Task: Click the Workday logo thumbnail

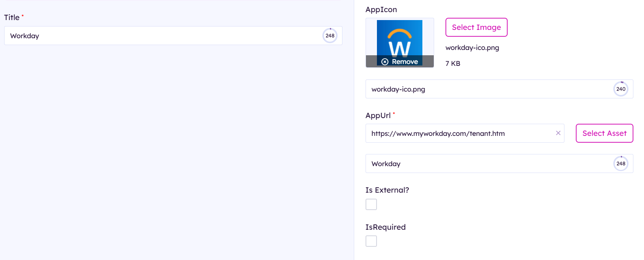Action: click(x=400, y=38)
